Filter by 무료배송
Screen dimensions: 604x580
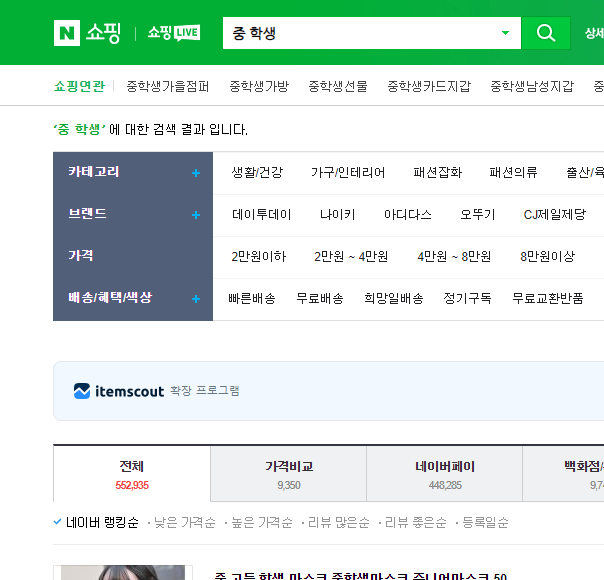click(x=320, y=298)
